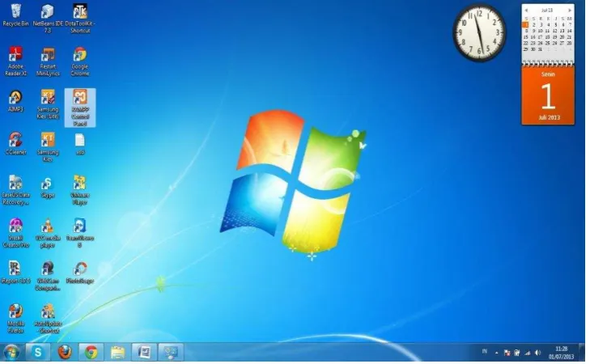The width and height of the screenshot is (590, 364).
Task: Open the volume speaker tray icon
Action: tap(537, 353)
